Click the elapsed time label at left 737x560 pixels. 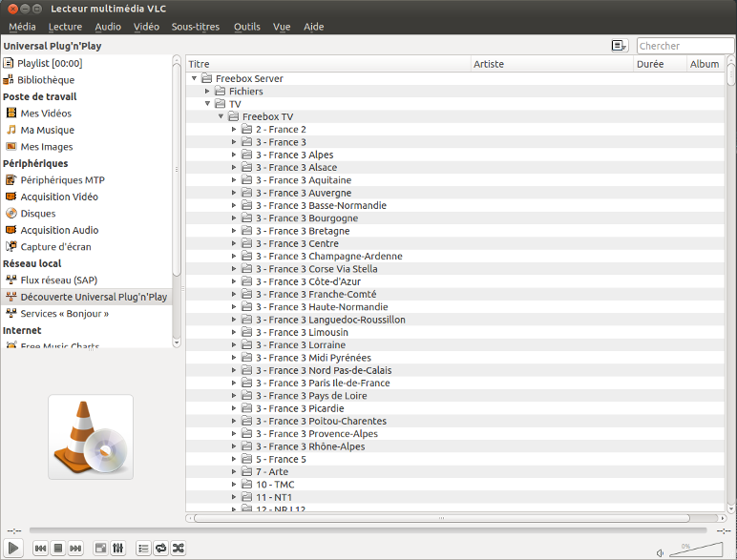click(14, 530)
